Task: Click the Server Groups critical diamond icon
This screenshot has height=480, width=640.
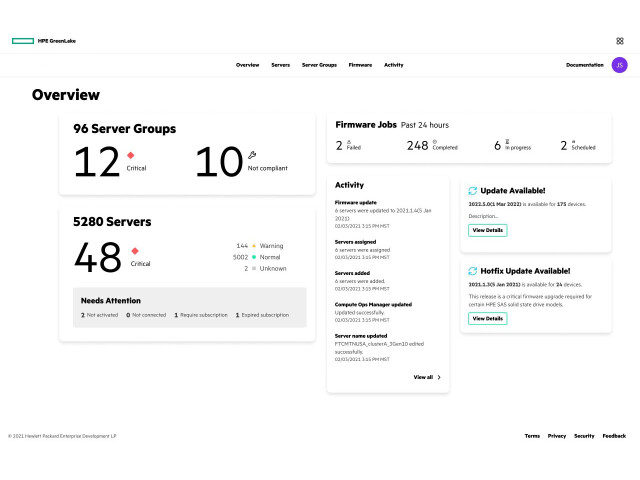Action: click(x=131, y=155)
